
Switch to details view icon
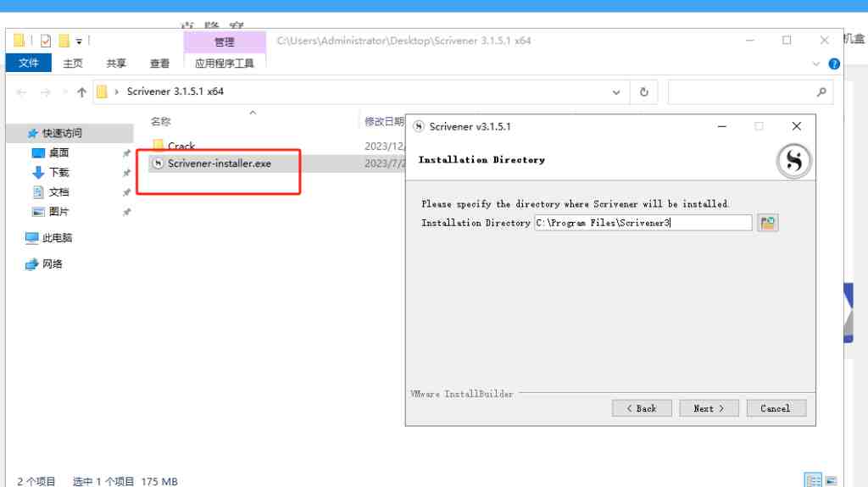pos(813,480)
